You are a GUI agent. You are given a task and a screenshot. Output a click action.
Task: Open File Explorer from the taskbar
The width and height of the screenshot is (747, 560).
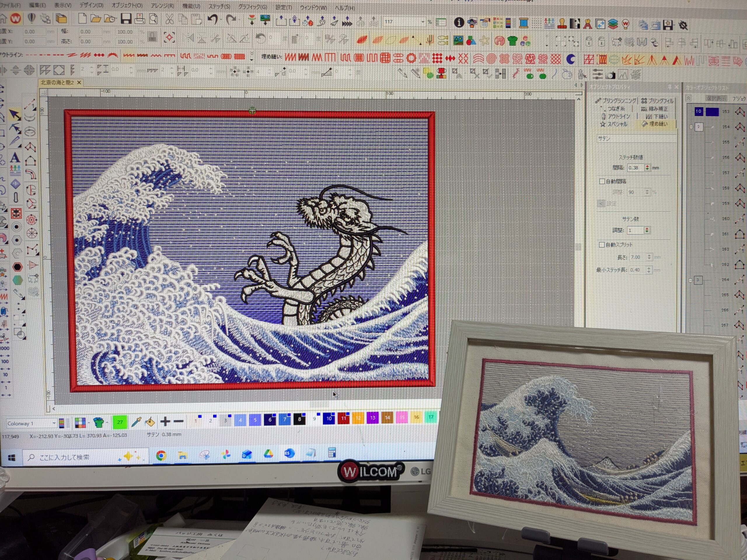(x=183, y=456)
